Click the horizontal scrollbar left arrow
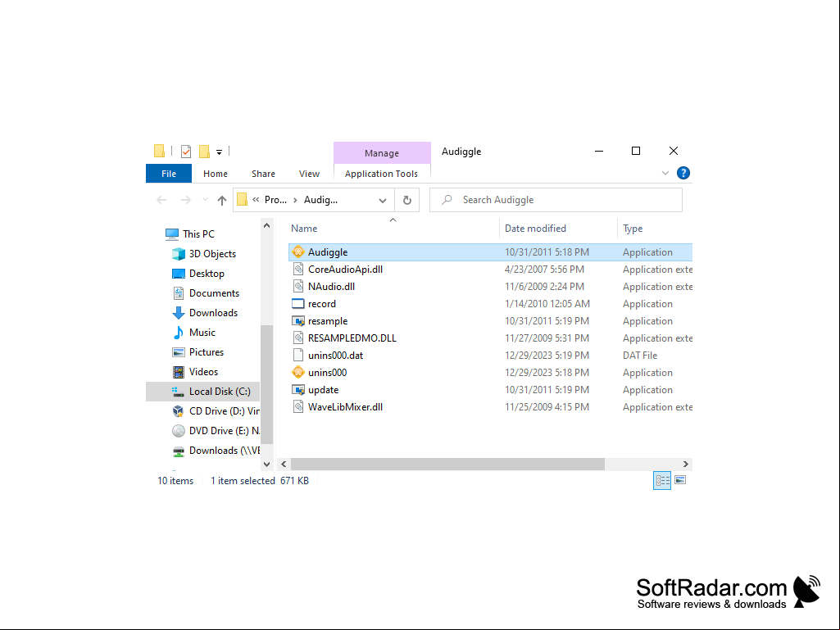 coord(284,464)
